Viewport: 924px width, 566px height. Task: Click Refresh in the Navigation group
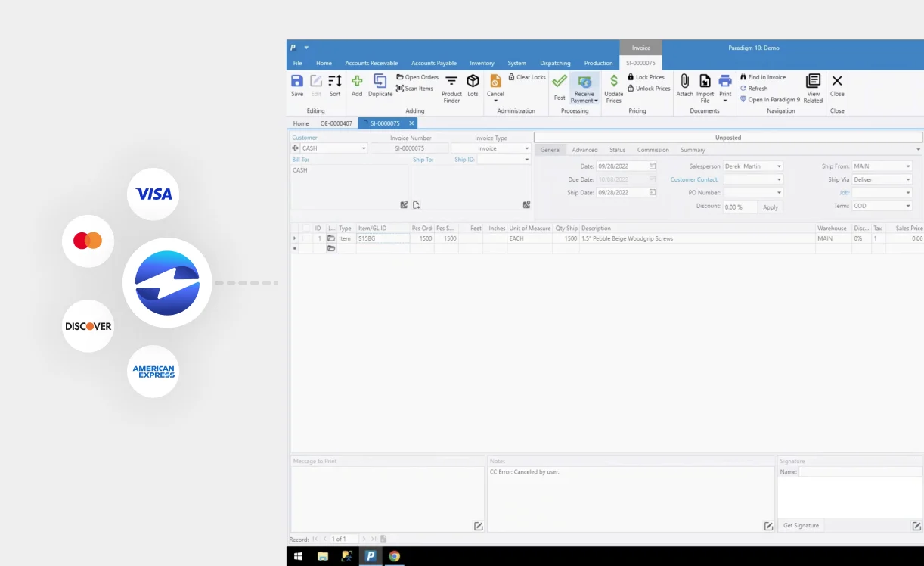(754, 89)
